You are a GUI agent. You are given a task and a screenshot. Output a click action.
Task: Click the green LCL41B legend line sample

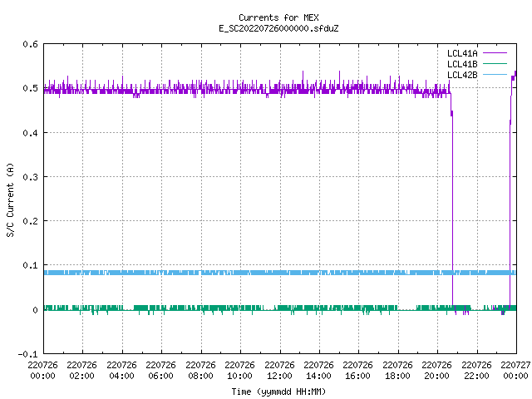click(x=495, y=63)
